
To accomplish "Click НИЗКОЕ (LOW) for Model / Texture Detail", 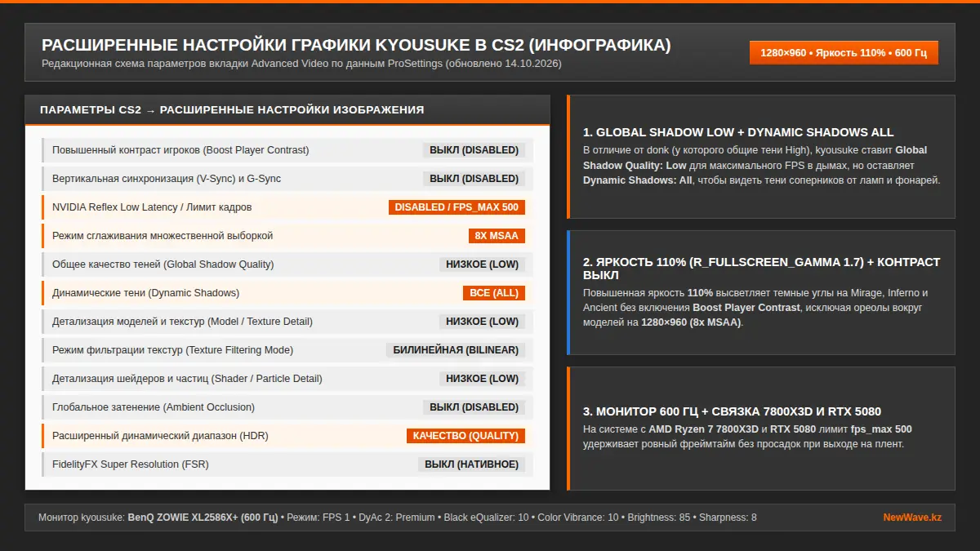I will pos(482,322).
